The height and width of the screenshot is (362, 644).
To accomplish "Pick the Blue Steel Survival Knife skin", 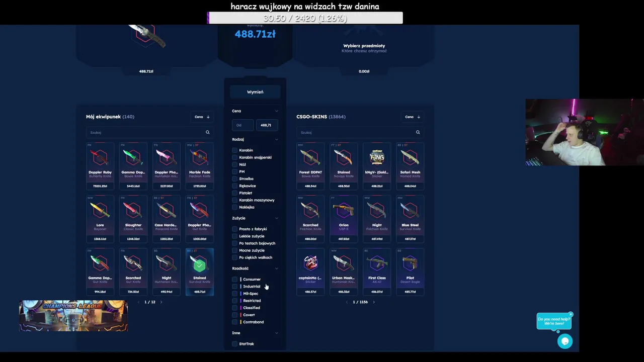I will (x=410, y=219).
